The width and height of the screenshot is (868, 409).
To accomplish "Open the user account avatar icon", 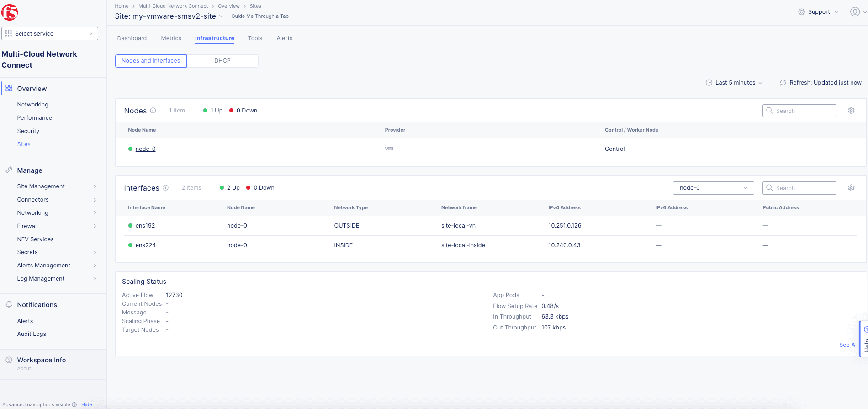I will (855, 12).
